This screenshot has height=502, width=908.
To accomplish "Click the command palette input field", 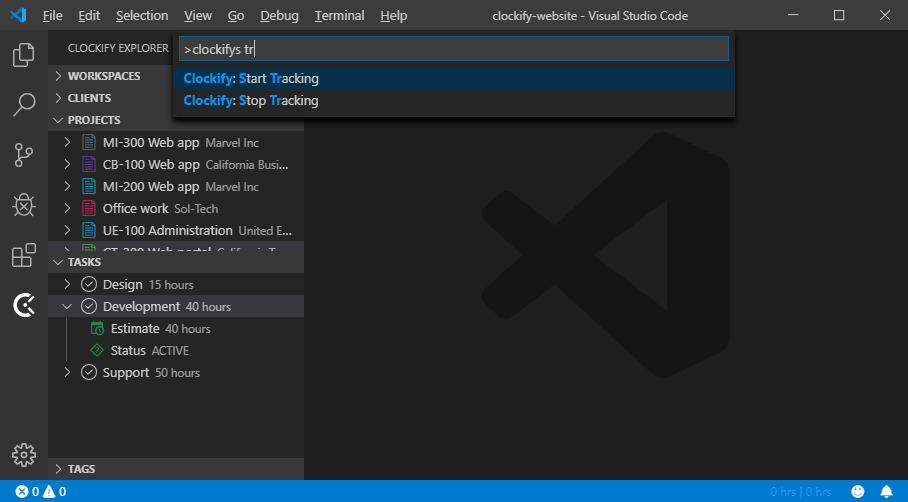I will coord(453,49).
